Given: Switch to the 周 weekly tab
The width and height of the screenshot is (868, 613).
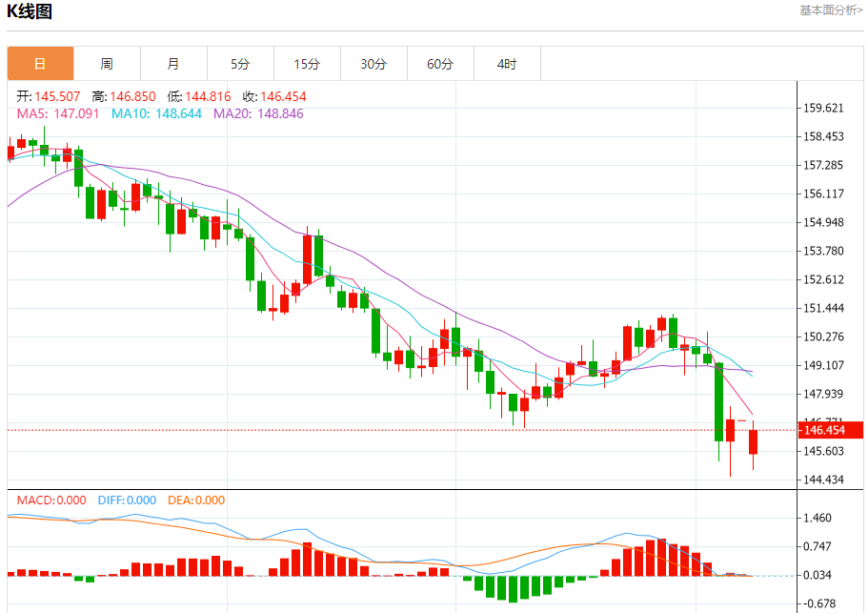Looking at the screenshot, I should click(x=107, y=64).
